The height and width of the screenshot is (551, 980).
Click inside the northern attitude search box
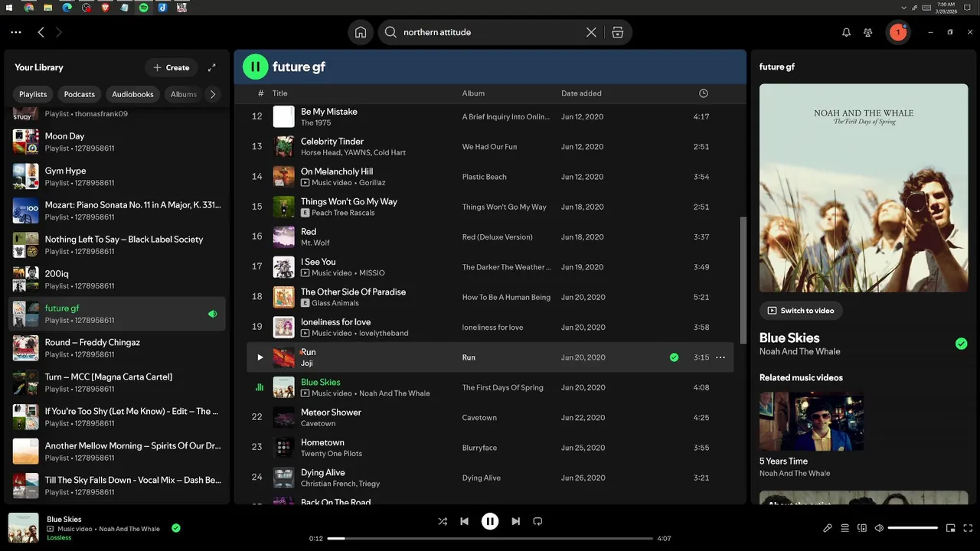(x=490, y=32)
